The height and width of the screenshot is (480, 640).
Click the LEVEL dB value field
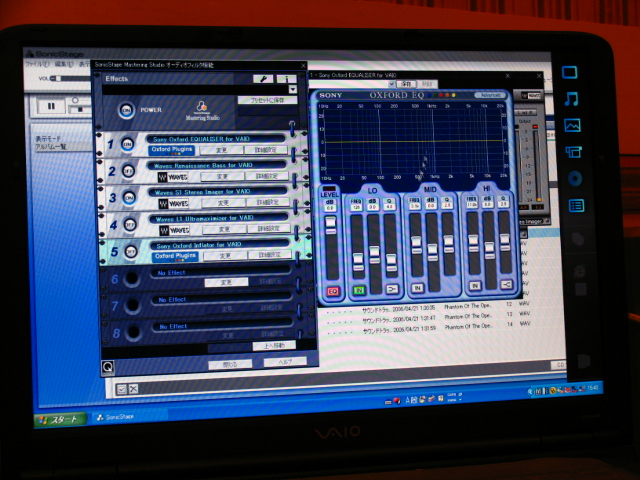pyautogui.click(x=330, y=209)
